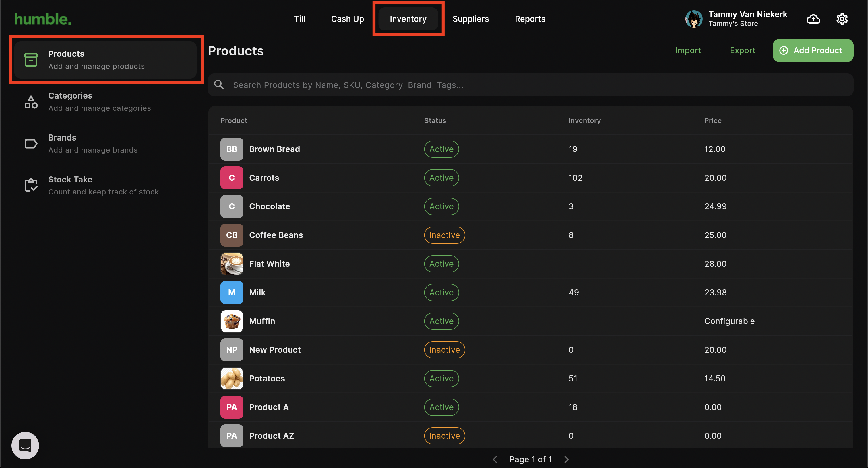Click the Inactive badge for Product AZ
Image resolution: width=868 pixels, height=468 pixels.
coord(444,436)
